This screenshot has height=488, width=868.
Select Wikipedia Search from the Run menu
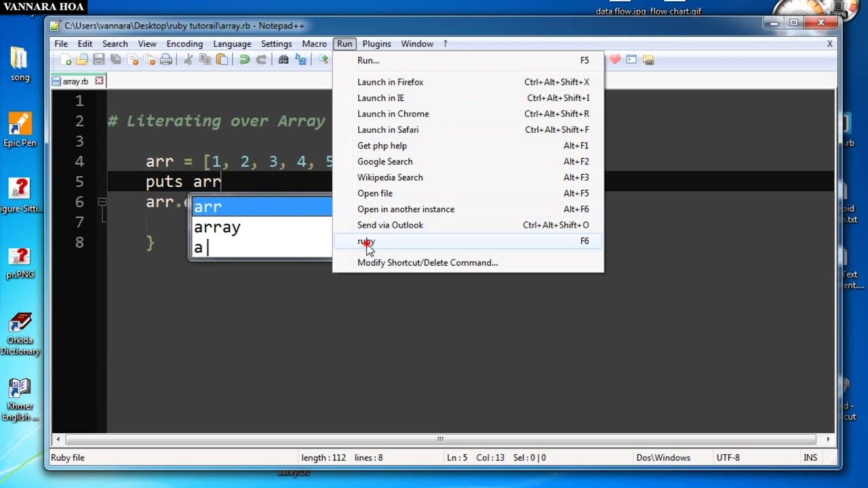pos(468,178)
